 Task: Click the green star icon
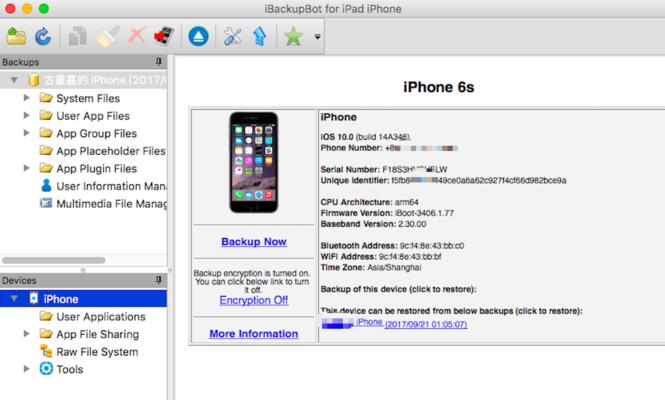tap(293, 36)
